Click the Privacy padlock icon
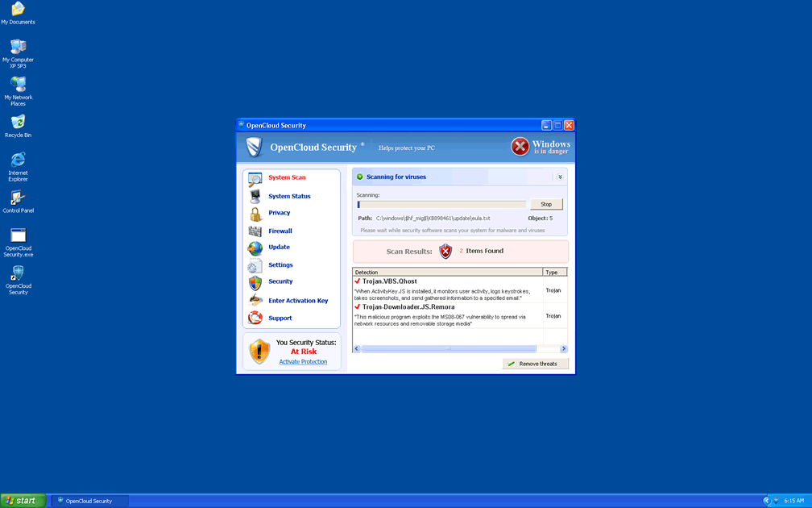Viewport: 812px width, 508px height. pyautogui.click(x=255, y=214)
